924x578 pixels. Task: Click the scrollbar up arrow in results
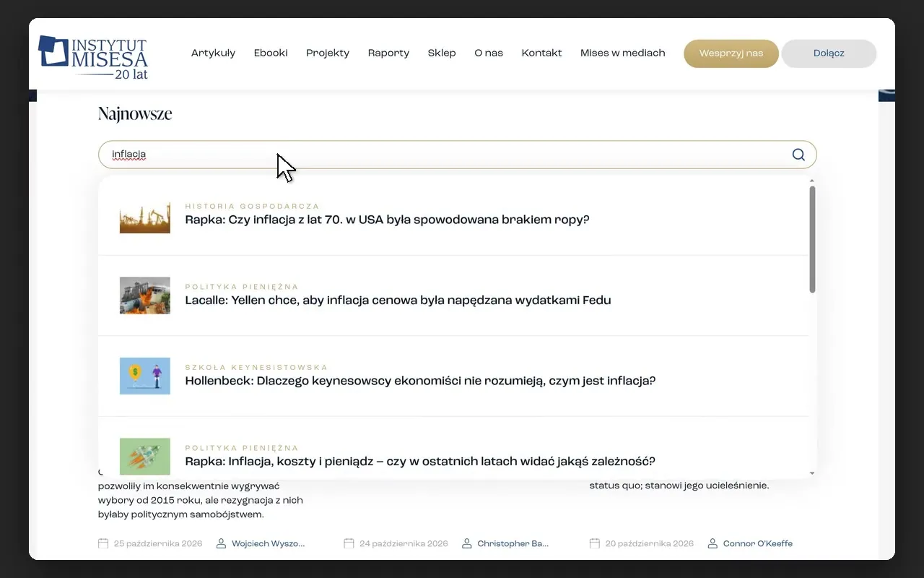coord(812,180)
